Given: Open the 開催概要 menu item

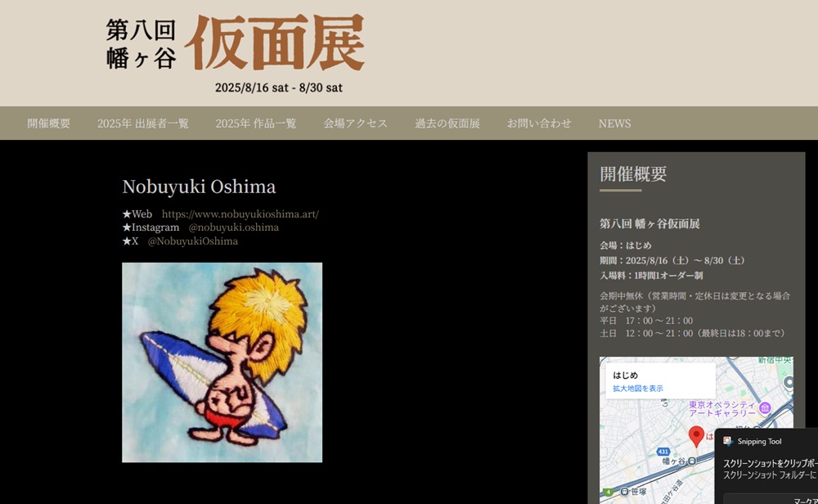Looking at the screenshot, I should tap(48, 124).
